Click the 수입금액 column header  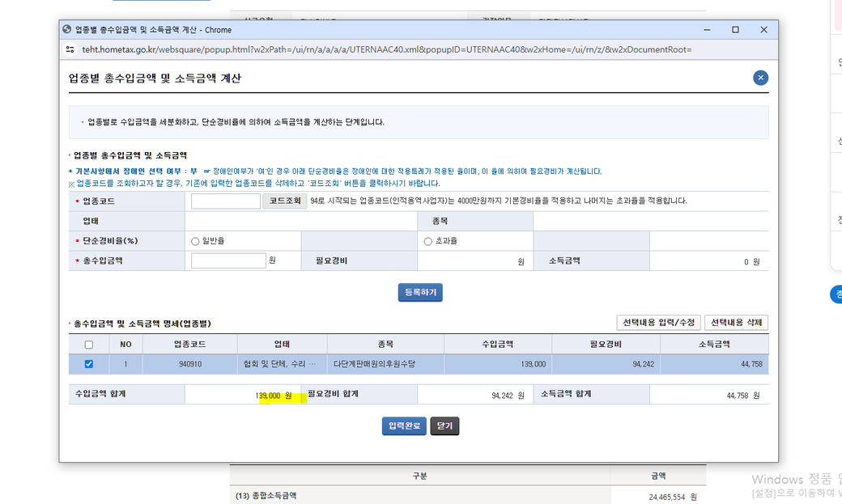497,345
